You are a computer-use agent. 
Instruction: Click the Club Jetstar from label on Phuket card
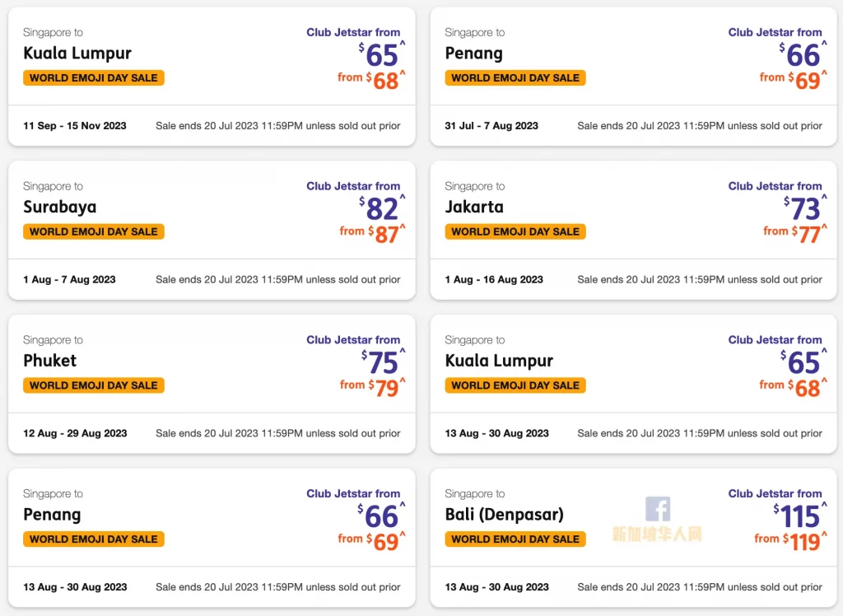(353, 340)
